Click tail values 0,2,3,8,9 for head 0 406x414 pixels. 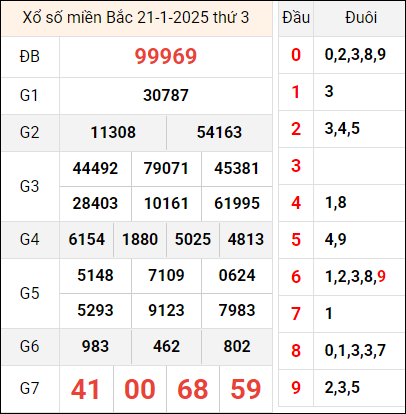point(355,55)
